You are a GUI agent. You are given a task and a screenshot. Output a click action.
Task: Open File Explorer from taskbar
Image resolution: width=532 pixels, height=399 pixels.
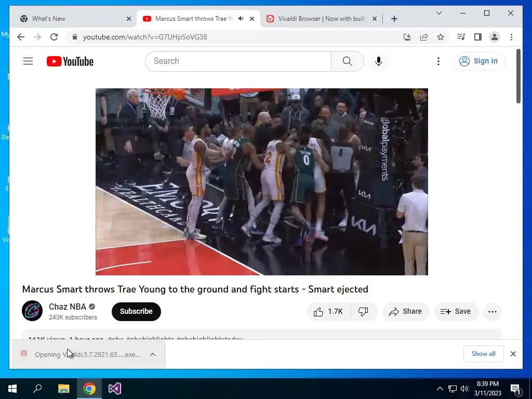(x=63, y=389)
